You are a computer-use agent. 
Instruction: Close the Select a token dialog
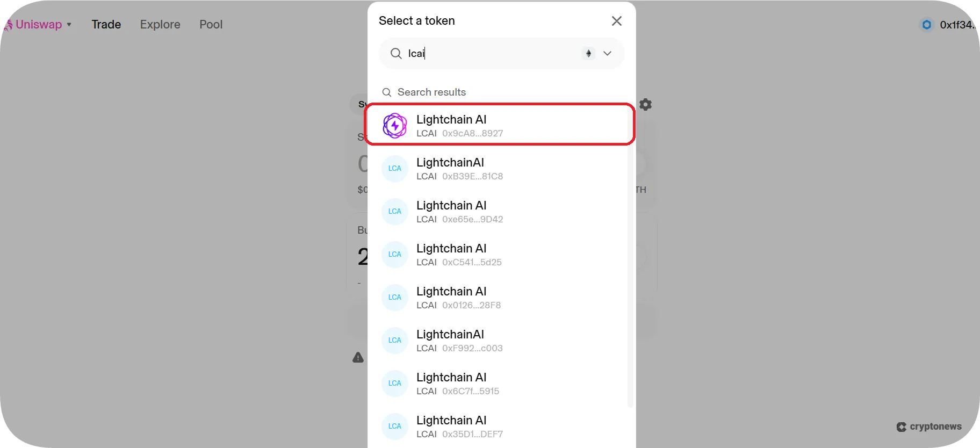pyautogui.click(x=617, y=21)
